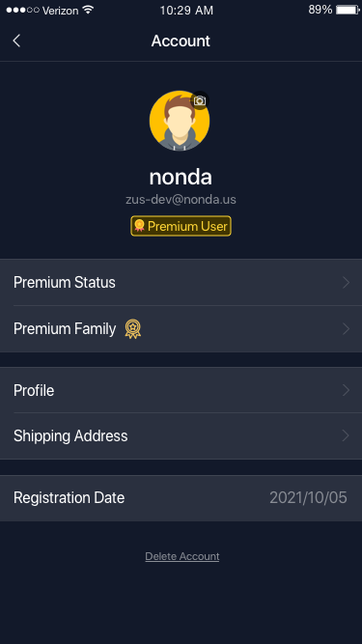Tap the Delete Account link

point(182,556)
